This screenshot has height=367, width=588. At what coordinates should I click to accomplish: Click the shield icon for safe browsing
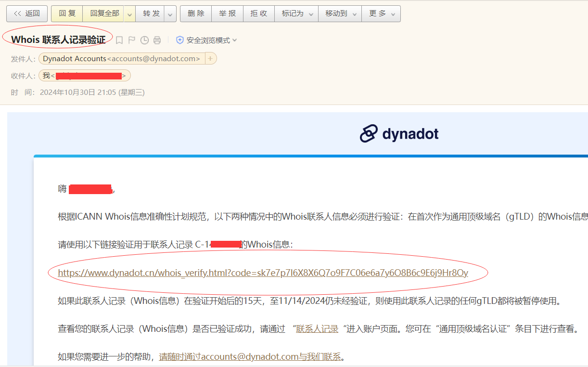180,40
